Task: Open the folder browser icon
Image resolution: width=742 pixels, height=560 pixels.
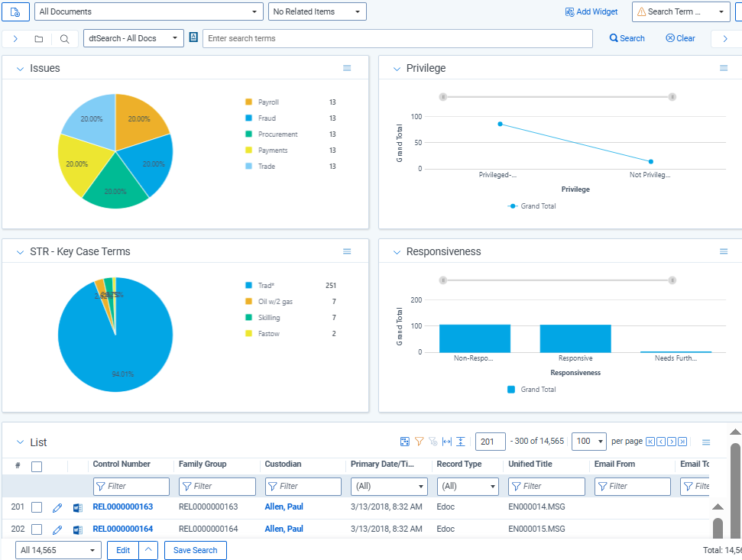Action: pos(39,39)
